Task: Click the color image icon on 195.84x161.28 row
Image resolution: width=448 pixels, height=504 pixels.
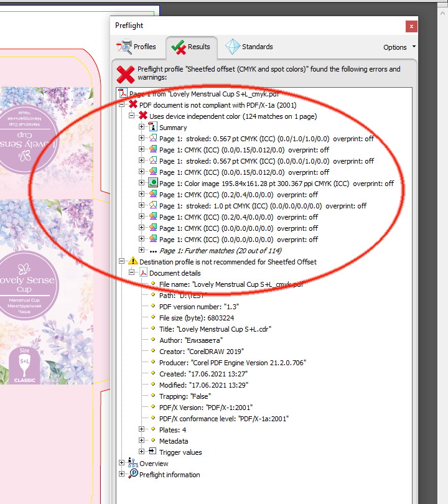Action: click(153, 183)
